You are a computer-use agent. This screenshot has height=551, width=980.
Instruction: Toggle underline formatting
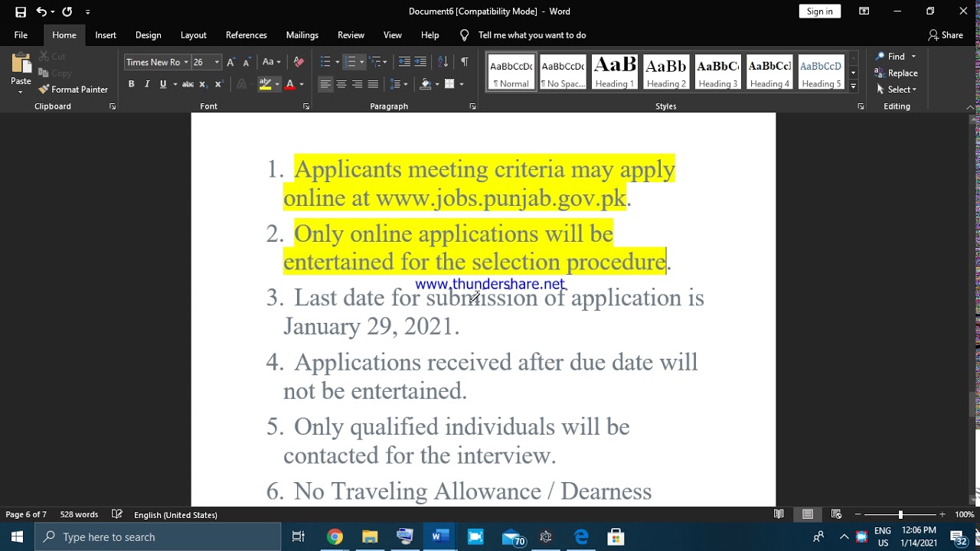(x=162, y=84)
